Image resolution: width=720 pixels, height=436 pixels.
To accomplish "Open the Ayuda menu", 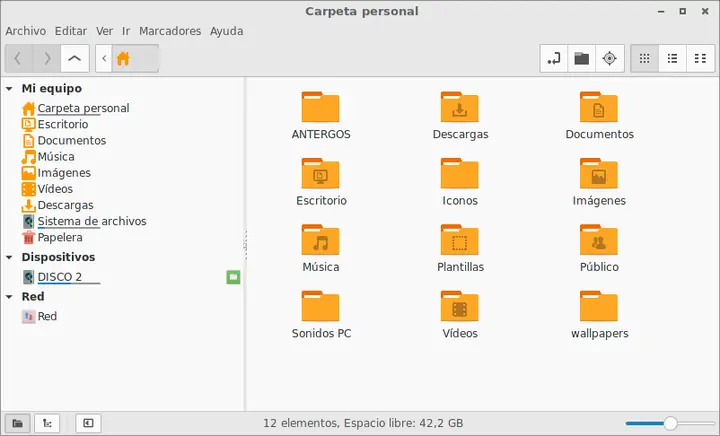I will click(226, 31).
